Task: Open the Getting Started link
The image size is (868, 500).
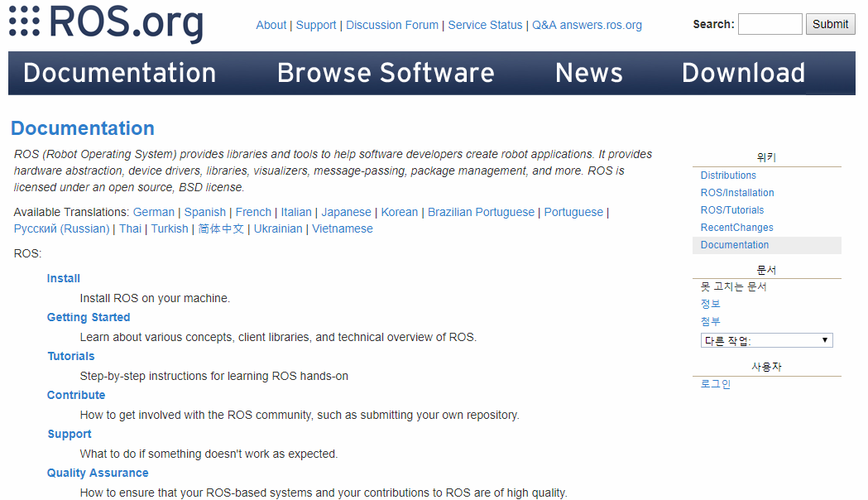Action: (89, 317)
